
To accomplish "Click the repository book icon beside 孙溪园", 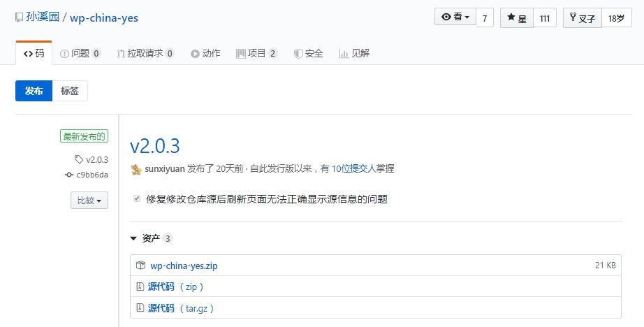I will coord(19,17).
